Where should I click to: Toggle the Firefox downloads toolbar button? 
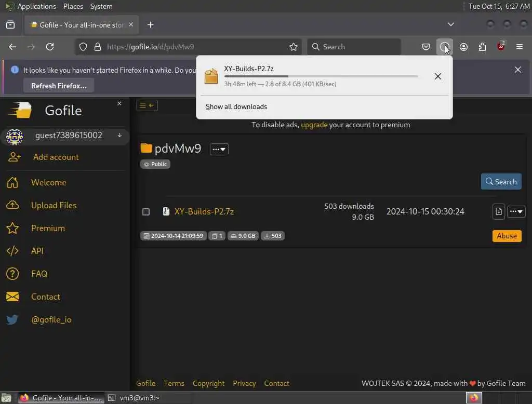(x=445, y=47)
